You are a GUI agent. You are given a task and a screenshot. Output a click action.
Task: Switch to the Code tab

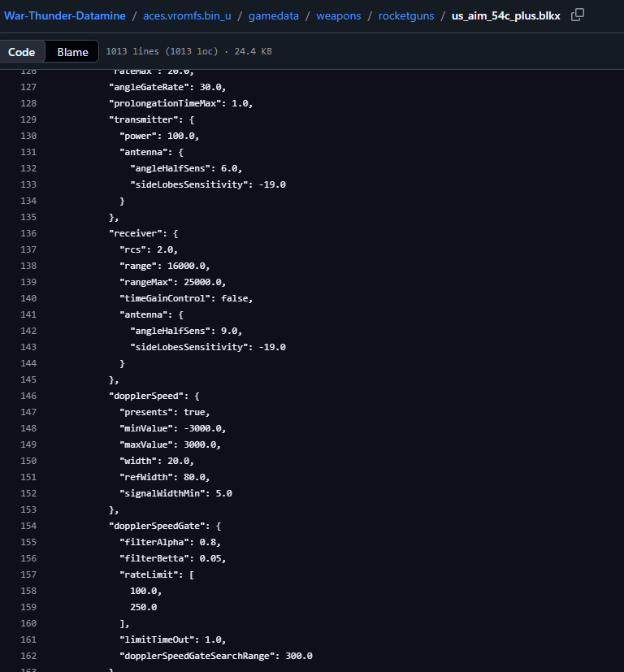click(21, 52)
